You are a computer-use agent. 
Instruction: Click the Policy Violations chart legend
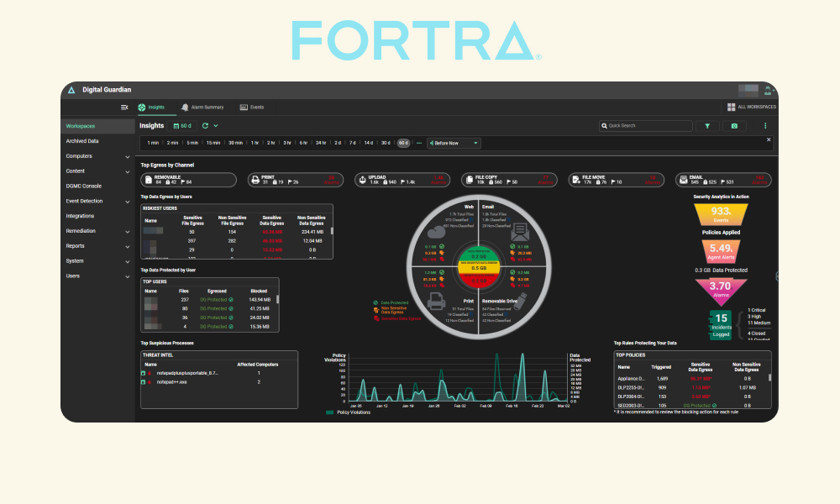tap(348, 412)
